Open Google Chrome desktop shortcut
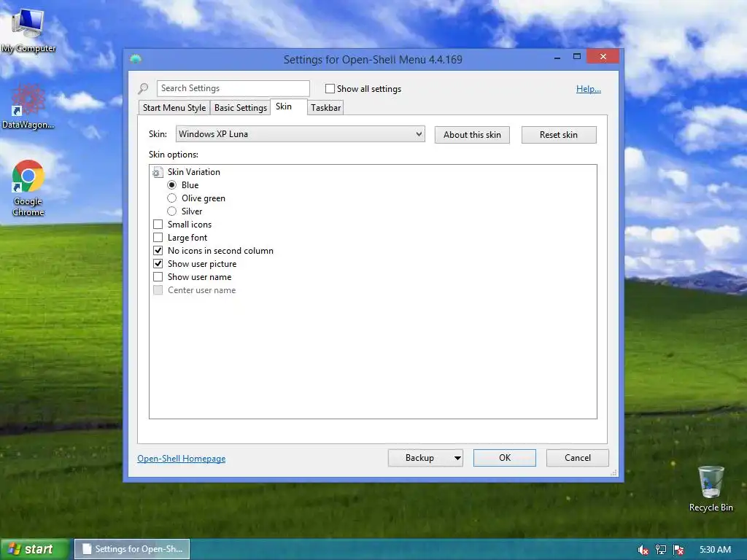The image size is (747, 560). (28, 188)
